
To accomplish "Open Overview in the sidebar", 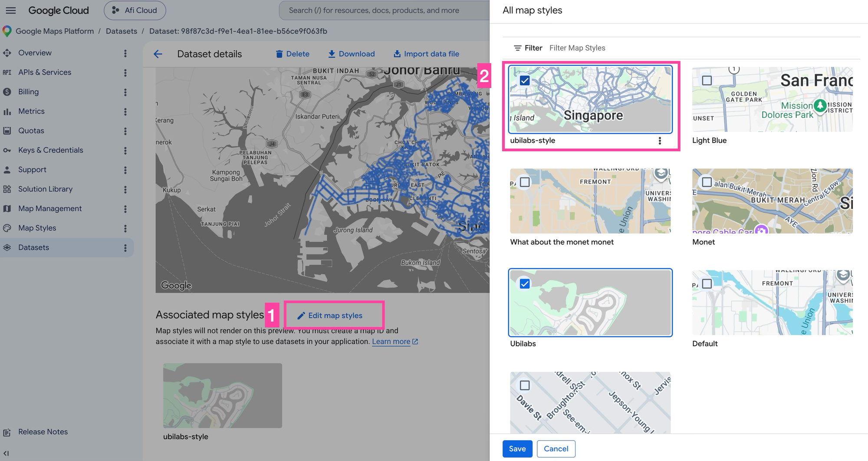I will [35, 53].
